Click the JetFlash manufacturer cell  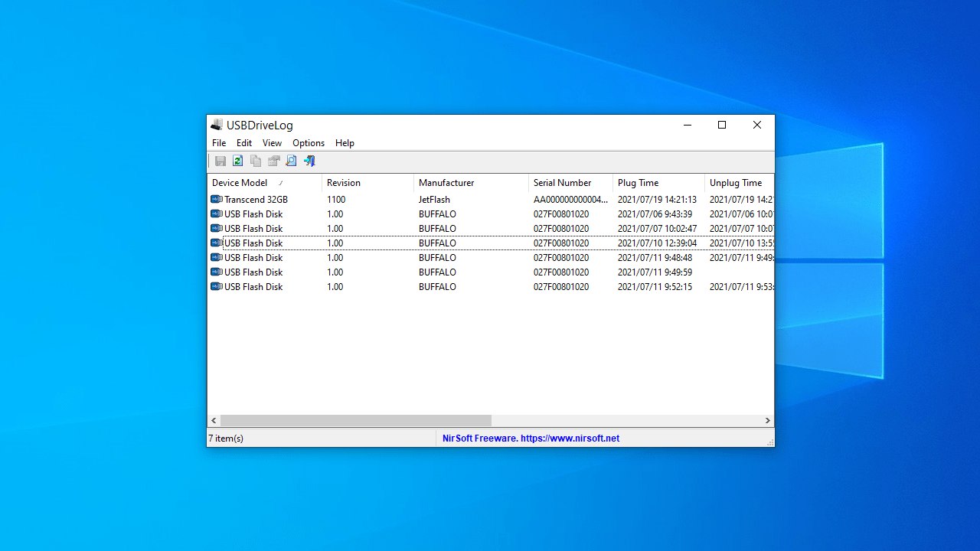coord(434,200)
